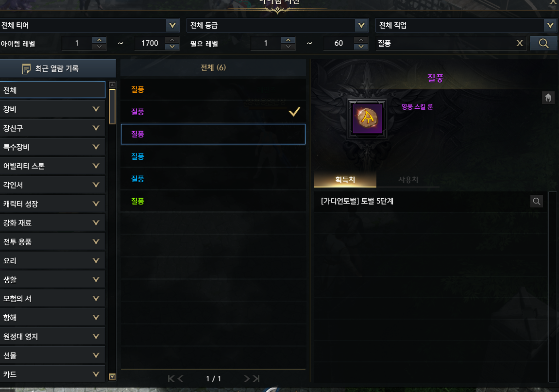Image resolution: width=559 pixels, height=392 pixels.
Task: Increase the max 아이템 레벨 value 1700
Action: click(x=172, y=40)
